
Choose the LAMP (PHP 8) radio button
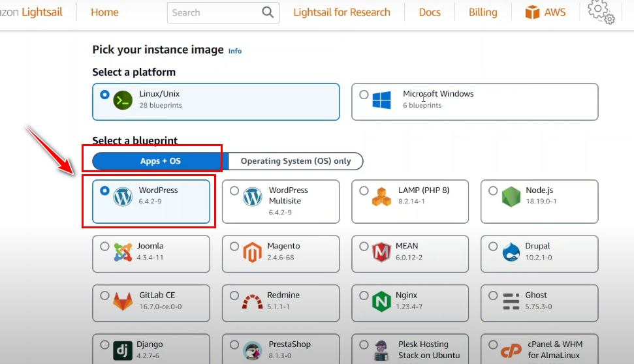pos(364,190)
